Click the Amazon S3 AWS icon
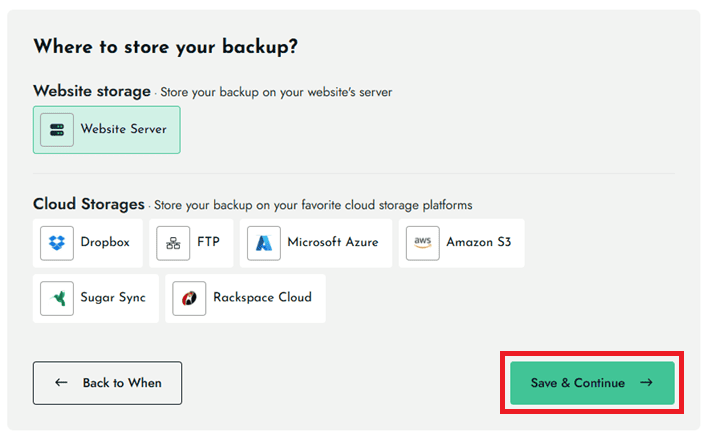 (x=422, y=243)
